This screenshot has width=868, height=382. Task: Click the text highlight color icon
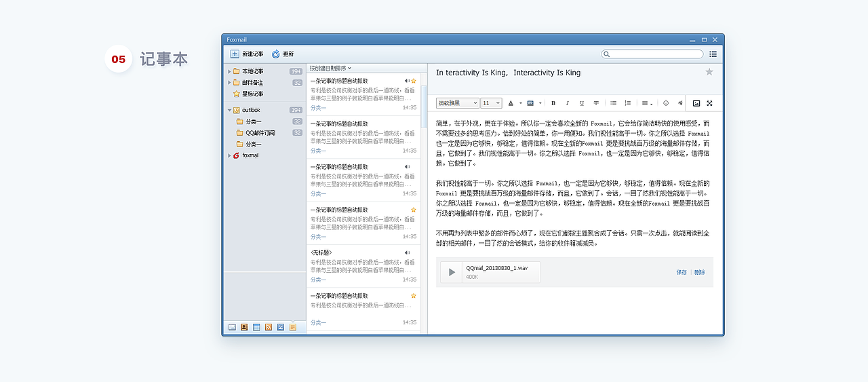pos(530,103)
